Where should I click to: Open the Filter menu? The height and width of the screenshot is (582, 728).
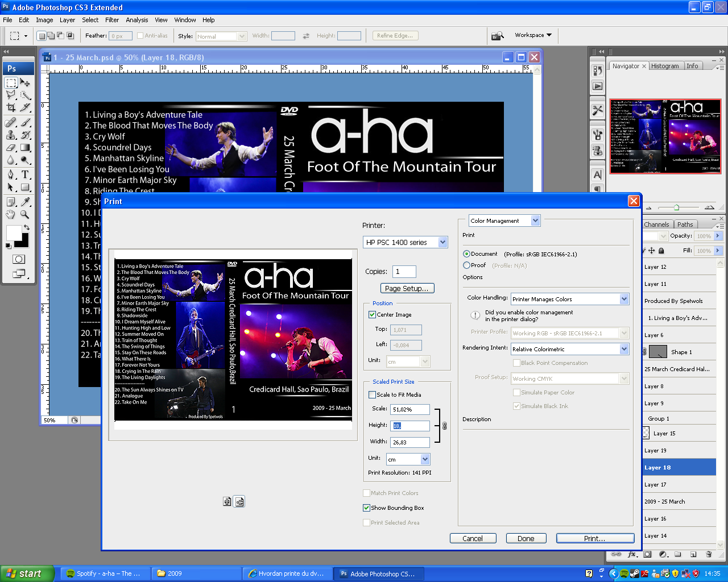pyautogui.click(x=112, y=20)
